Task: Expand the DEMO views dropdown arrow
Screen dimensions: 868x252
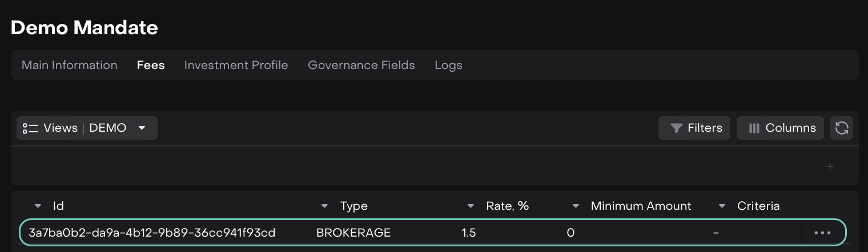Action: coord(142,128)
